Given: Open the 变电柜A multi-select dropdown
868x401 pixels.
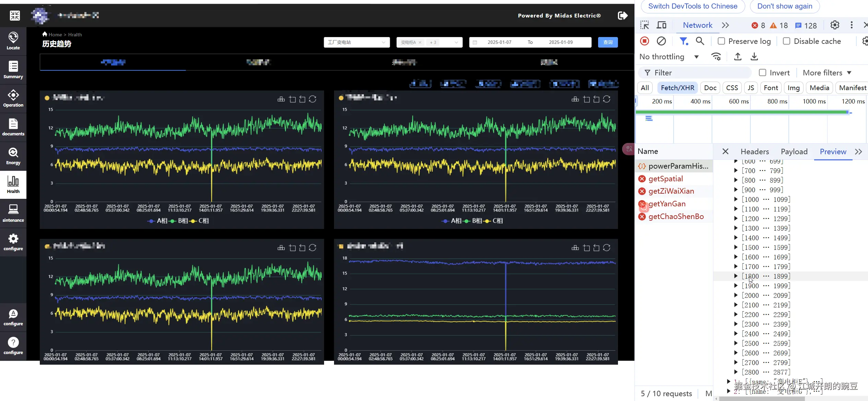Looking at the screenshot, I should coord(429,42).
